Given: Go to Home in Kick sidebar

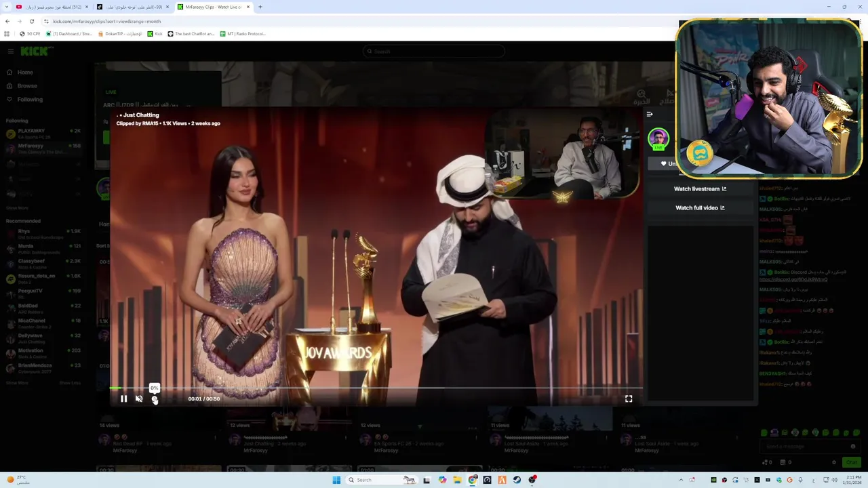Looking at the screenshot, I should pyautogui.click(x=25, y=73).
